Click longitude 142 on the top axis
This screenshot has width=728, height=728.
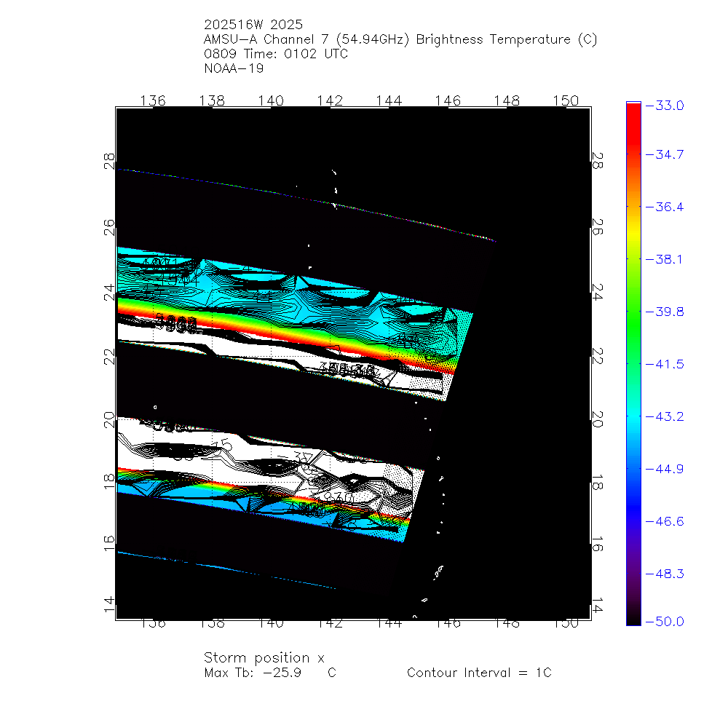[x=330, y=100]
